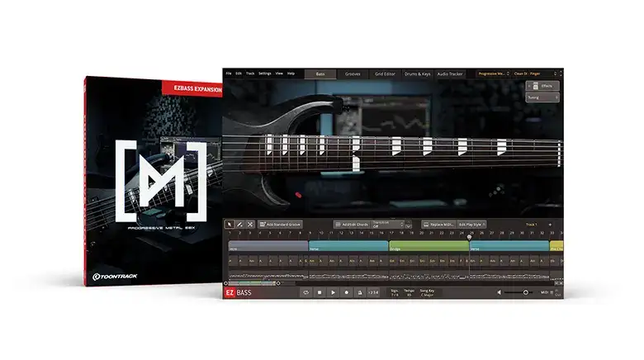
Task: Open the Progressive Metal library dropdown
Action: 493,73
